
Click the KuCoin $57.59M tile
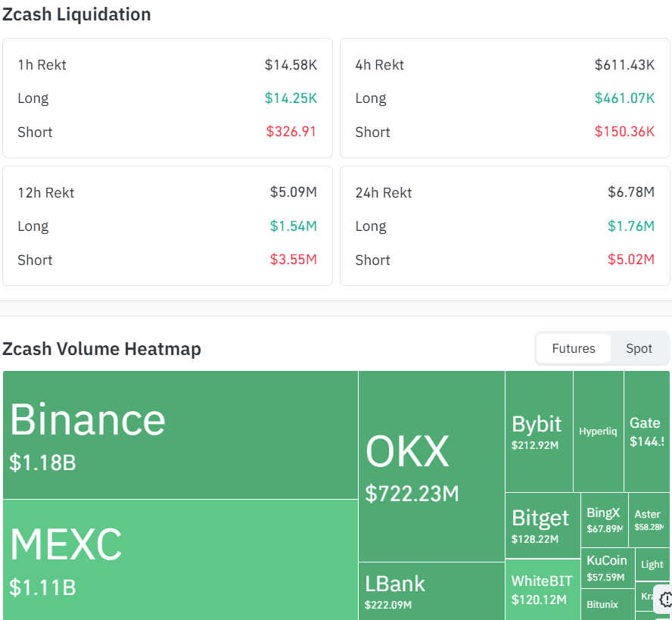point(608,568)
